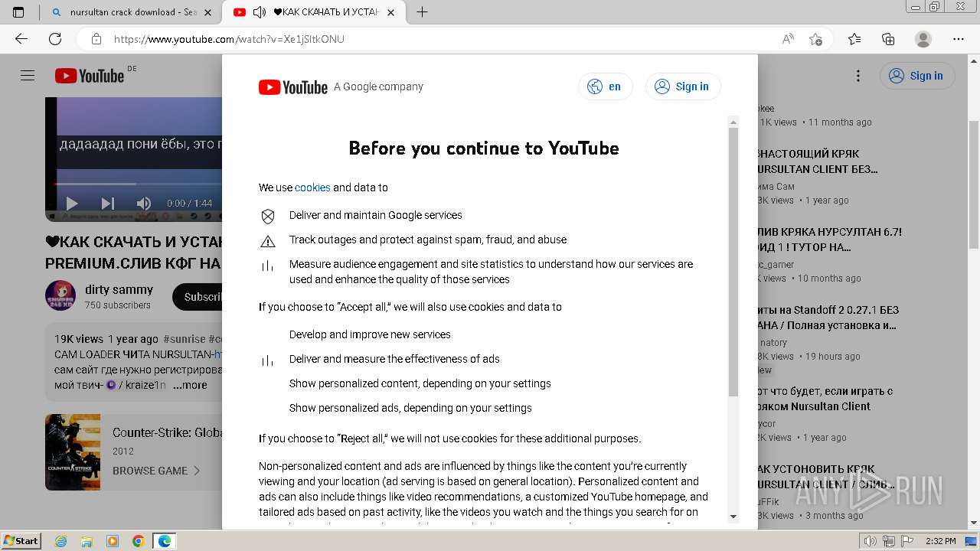The image size is (980, 551).
Task: Change language with the en button
Action: 606,86
